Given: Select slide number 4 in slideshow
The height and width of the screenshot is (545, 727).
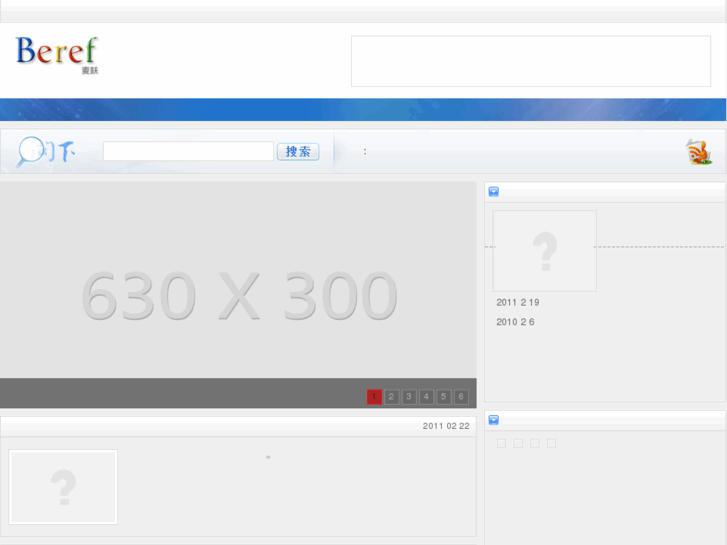Looking at the screenshot, I should (x=426, y=397).
